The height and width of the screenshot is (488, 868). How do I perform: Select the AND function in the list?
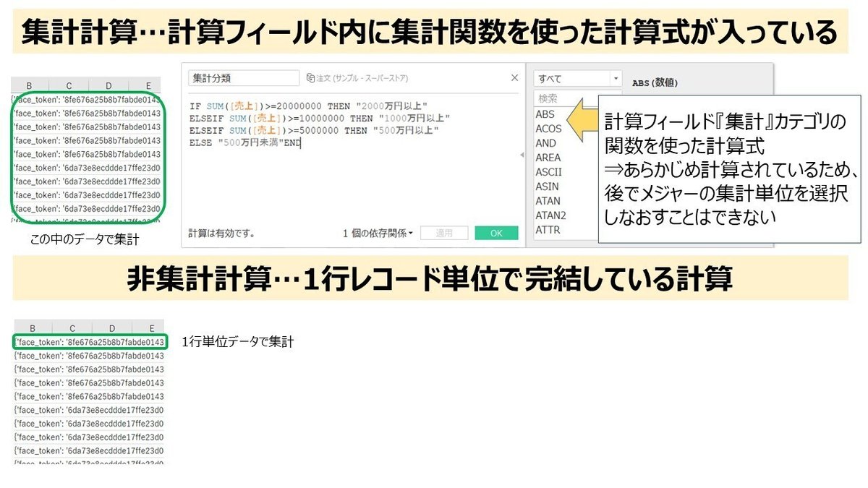(547, 142)
